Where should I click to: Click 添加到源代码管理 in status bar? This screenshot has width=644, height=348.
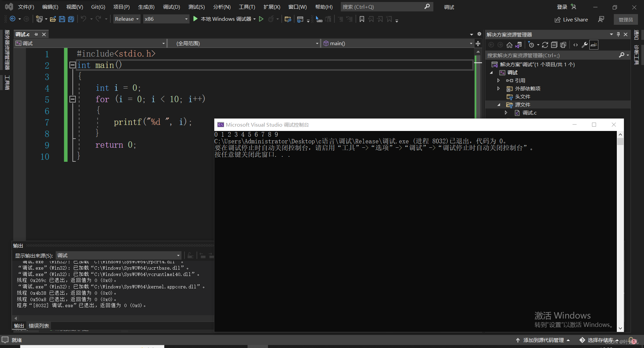point(543,340)
